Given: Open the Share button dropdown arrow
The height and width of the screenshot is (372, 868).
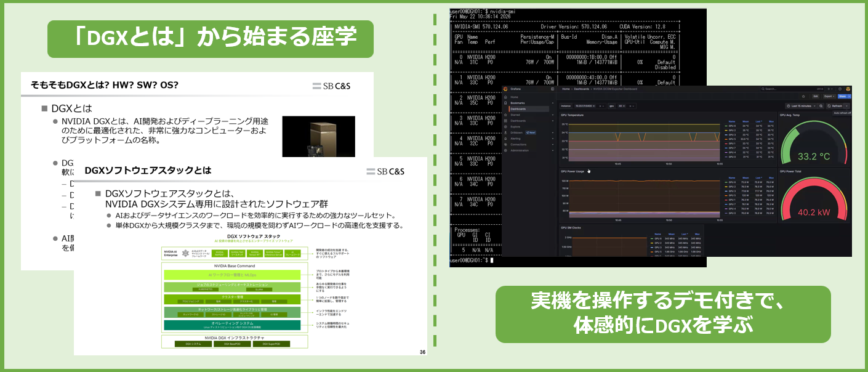Looking at the screenshot, I should pyautogui.click(x=850, y=96).
